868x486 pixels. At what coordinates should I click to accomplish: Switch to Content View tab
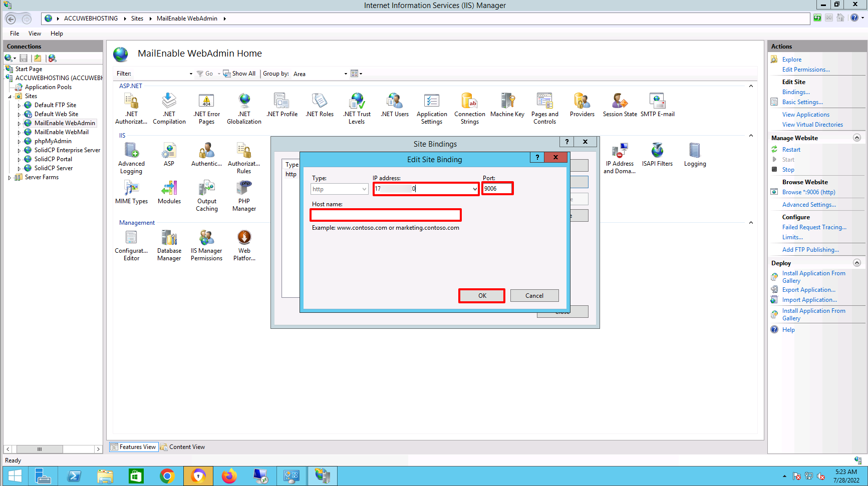point(183,447)
